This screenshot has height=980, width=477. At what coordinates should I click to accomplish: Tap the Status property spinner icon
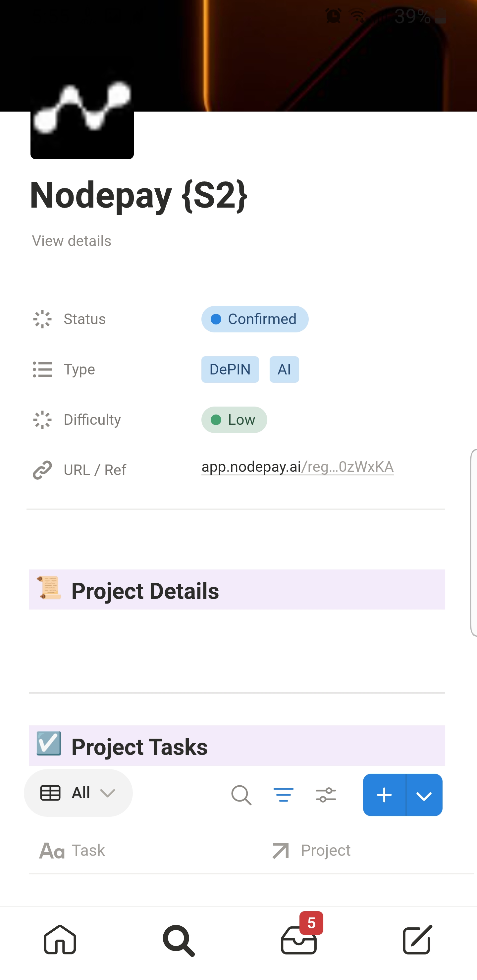point(42,319)
